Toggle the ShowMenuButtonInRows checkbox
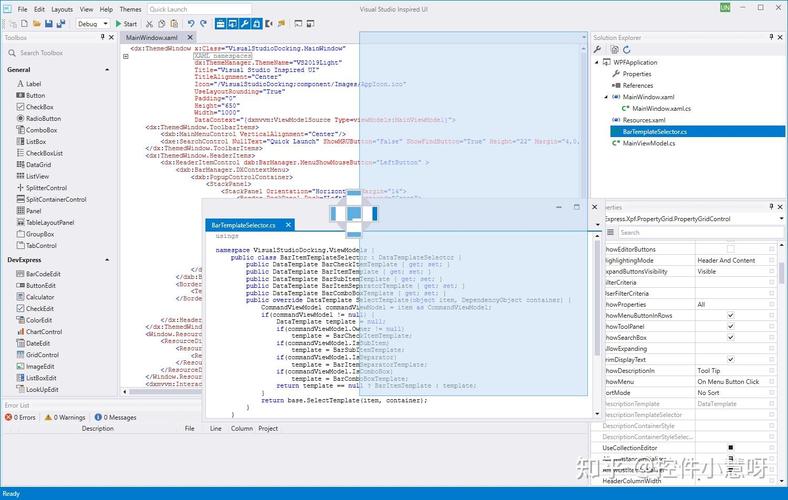Screen dimensions: 788x500 (x=730, y=315)
